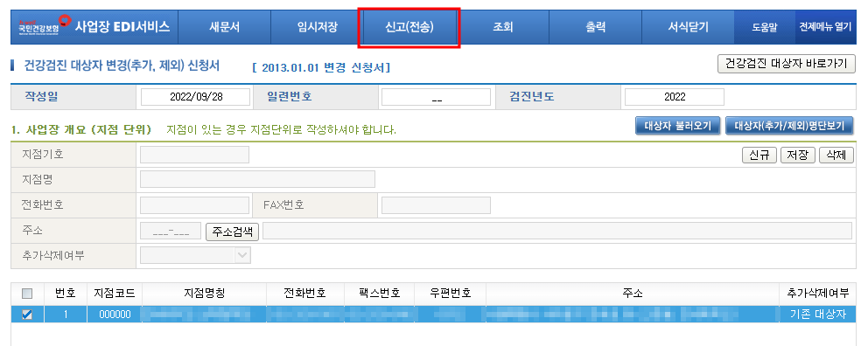Click the 저장 button
The width and height of the screenshot is (868, 346).
(x=798, y=156)
